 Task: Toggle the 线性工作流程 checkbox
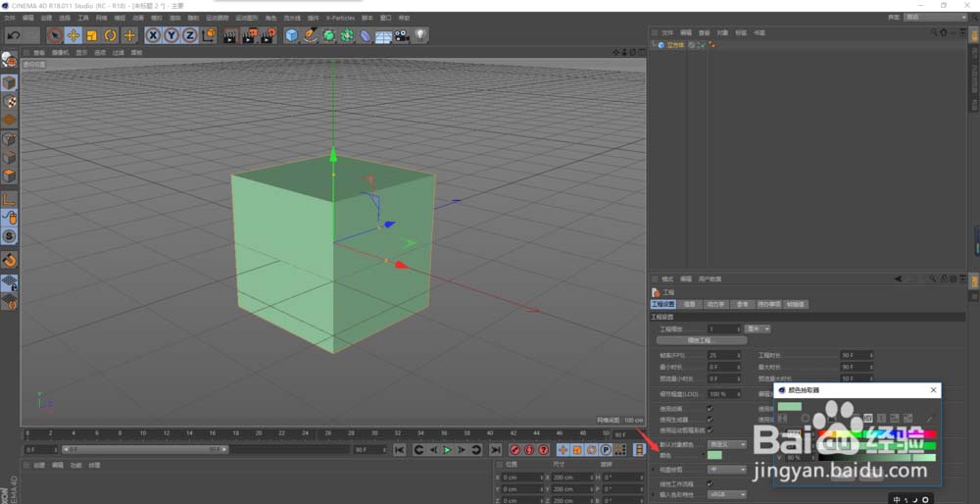pyautogui.click(x=710, y=483)
